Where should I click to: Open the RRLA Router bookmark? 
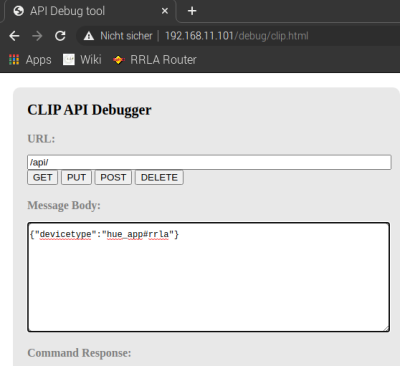point(155,60)
